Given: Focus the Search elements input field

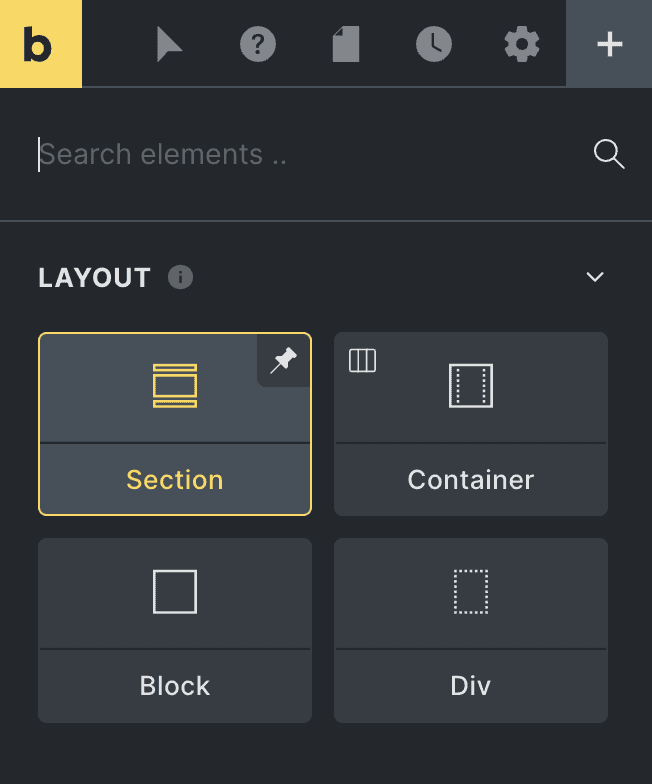Looking at the screenshot, I should [300, 154].
